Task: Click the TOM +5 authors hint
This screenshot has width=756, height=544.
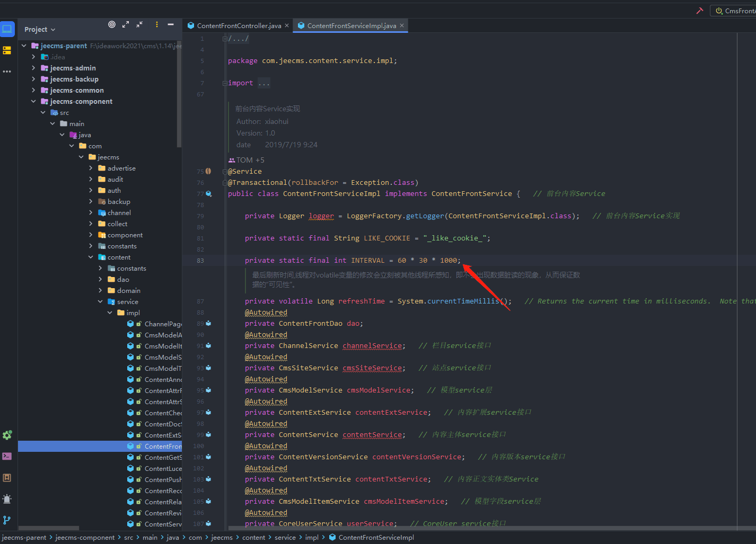Action: (x=247, y=160)
